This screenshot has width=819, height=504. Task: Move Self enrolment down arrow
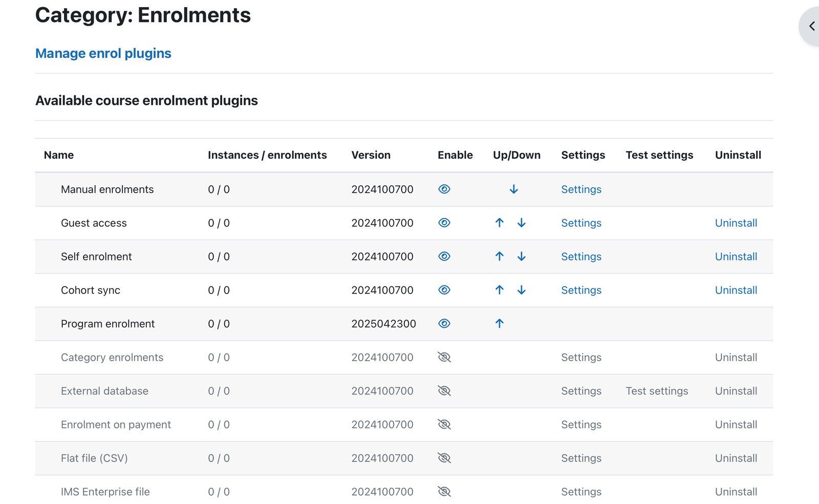(x=522, y=256)
